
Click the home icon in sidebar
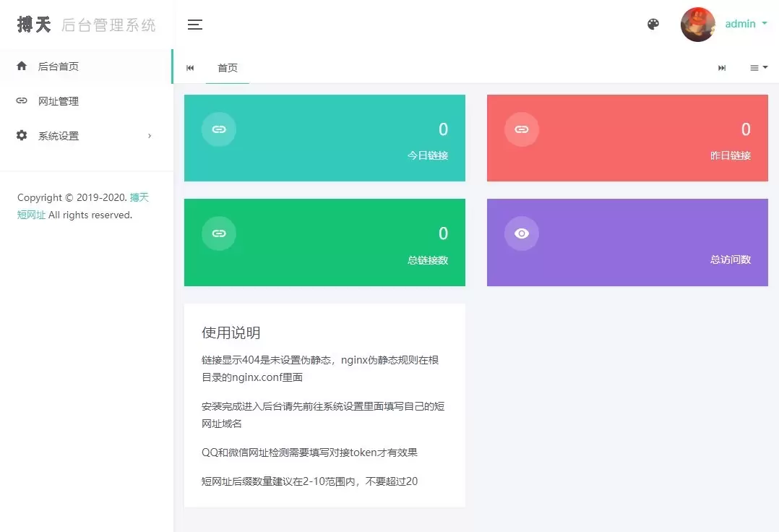[22, 66]
